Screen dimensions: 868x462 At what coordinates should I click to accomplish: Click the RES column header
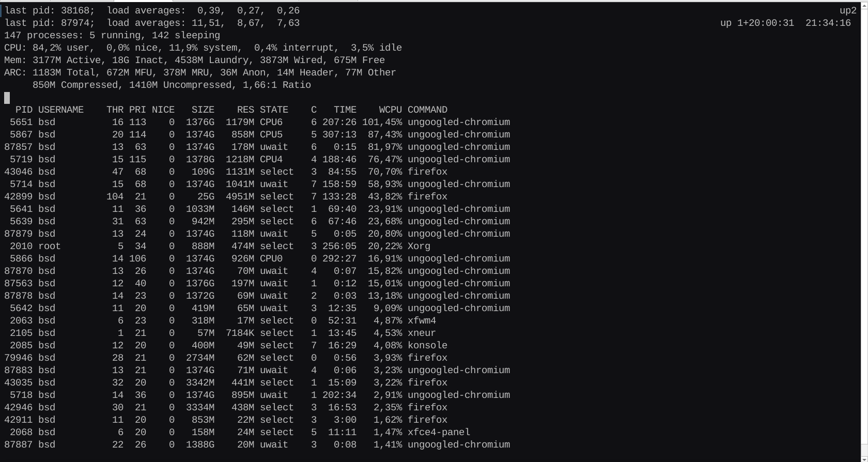click(245, 110)
